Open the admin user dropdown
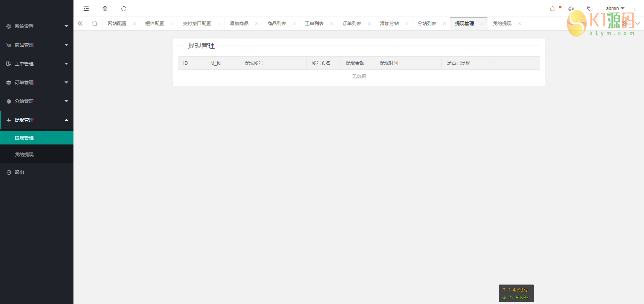 (x=615, y=9)
